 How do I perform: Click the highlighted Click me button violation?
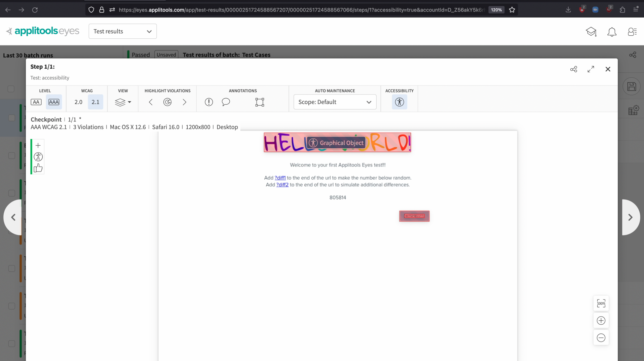[414, 216]
